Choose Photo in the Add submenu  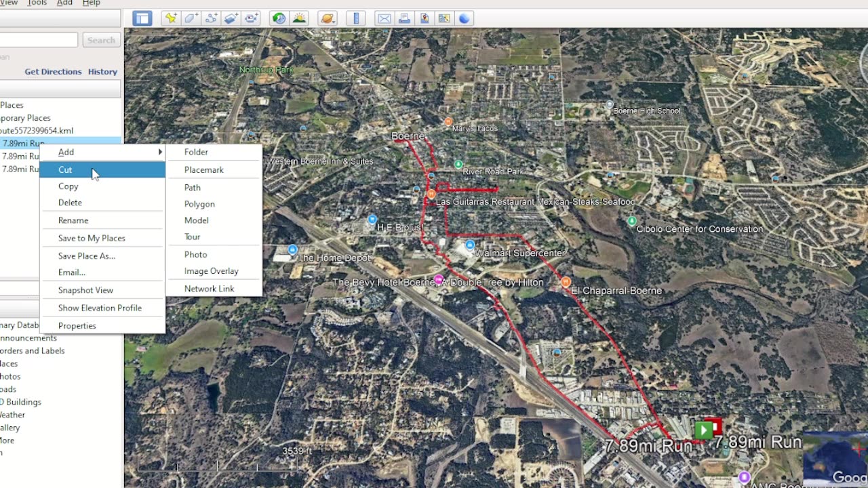214,254
